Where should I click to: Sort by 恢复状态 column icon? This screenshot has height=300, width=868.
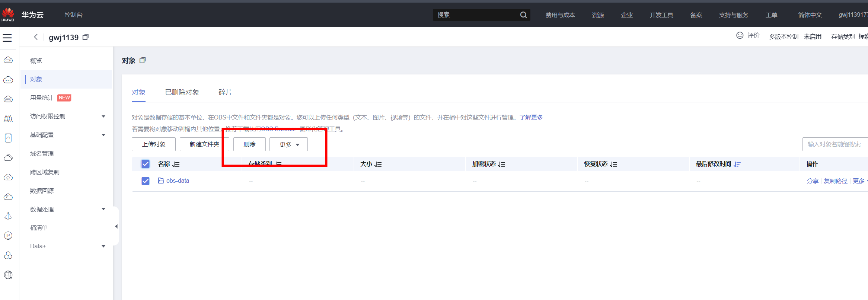tap(614, 164)
